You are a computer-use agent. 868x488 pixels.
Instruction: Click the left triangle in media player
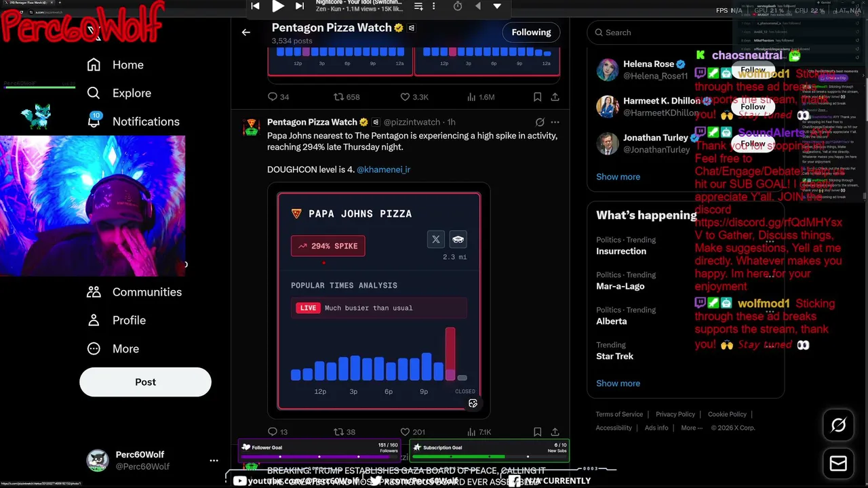[x=477, y=6]
